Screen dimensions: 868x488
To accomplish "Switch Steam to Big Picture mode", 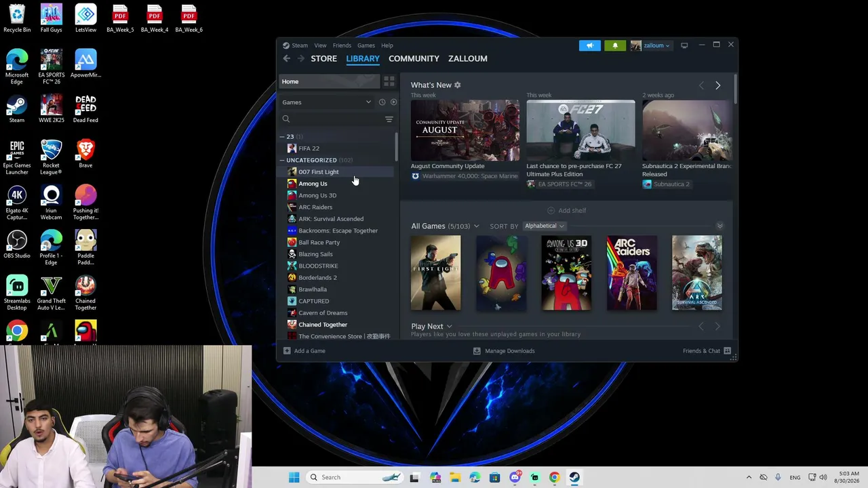I will tap(684, 45).
